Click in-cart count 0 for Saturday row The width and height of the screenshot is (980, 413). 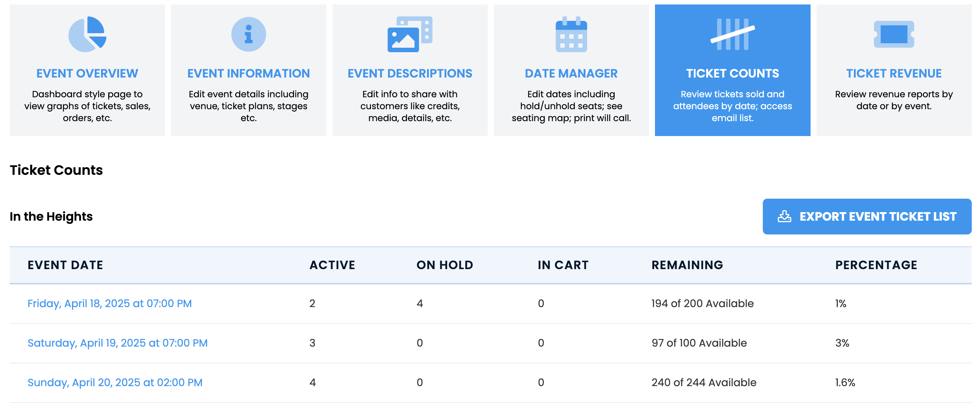541,343
